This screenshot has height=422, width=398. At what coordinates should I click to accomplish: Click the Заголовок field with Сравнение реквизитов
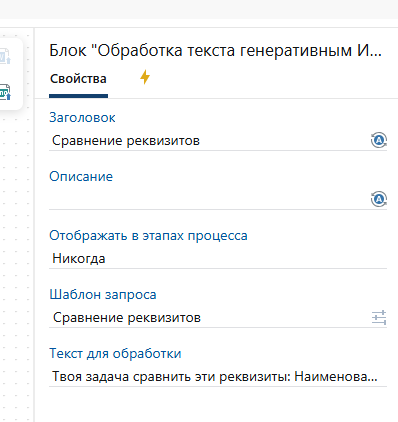[209, 141]
